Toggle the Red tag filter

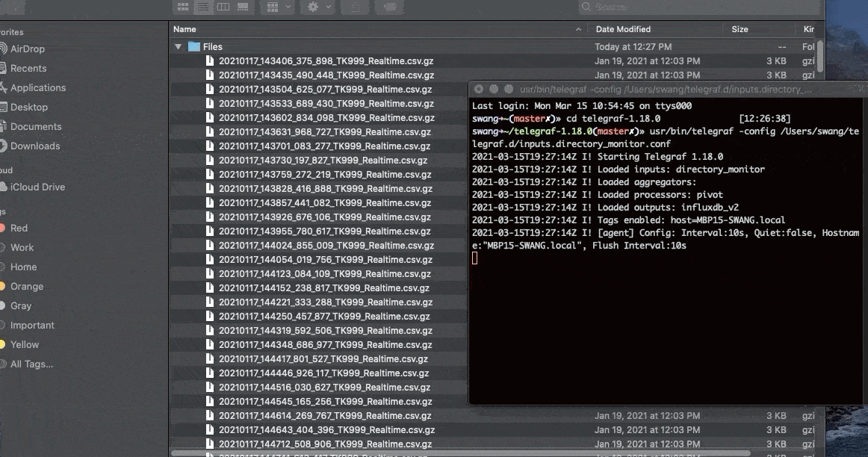tap(21, 228)
